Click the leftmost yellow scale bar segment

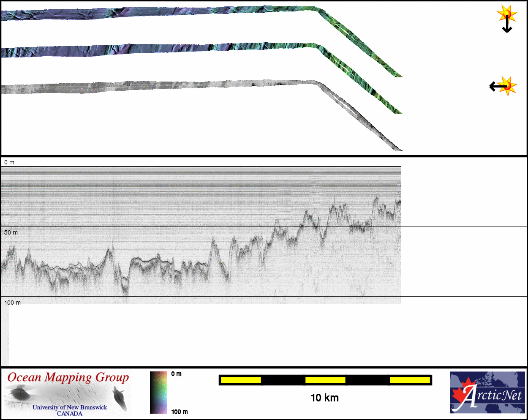point(241,380)
